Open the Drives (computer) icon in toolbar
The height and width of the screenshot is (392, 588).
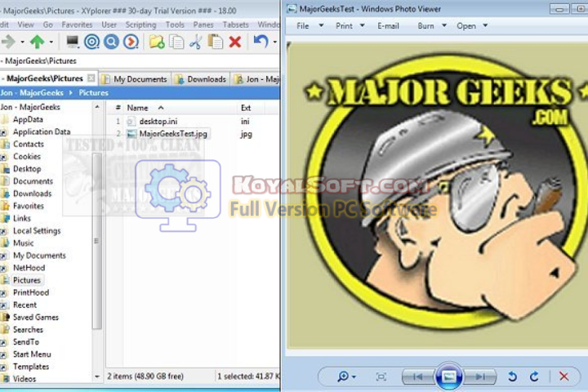point(72,42)
